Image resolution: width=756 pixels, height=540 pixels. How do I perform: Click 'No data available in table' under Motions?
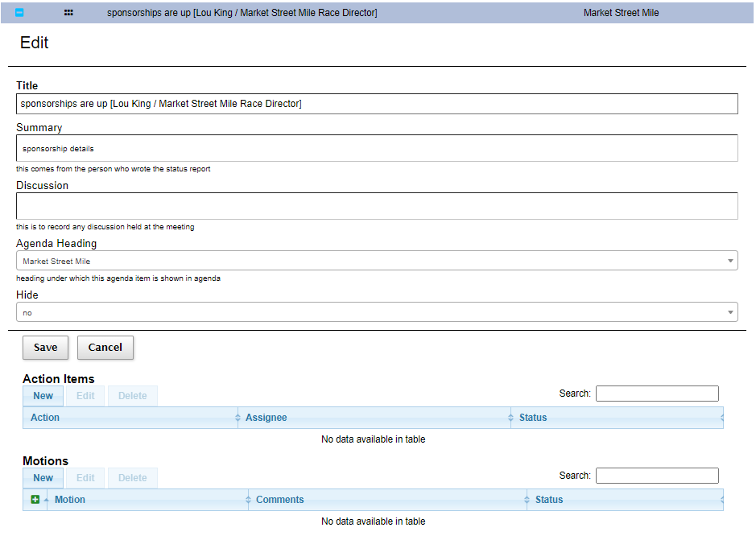coord(374,521)
